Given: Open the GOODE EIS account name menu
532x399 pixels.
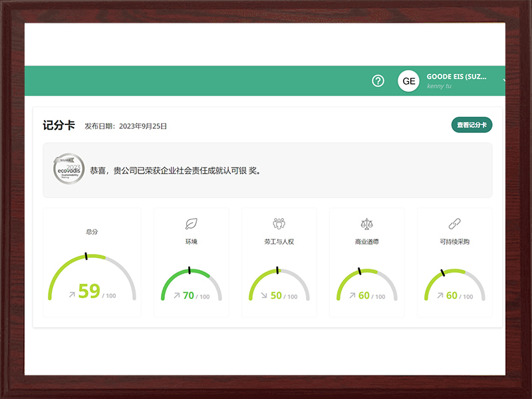Looking at the screenshot, I should click(456, 76).
